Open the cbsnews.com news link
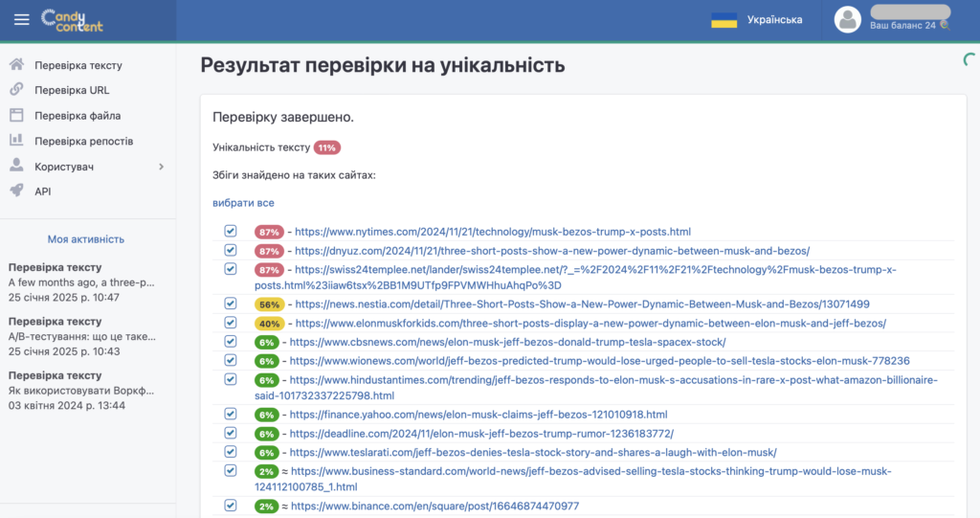 pos(507,342)
